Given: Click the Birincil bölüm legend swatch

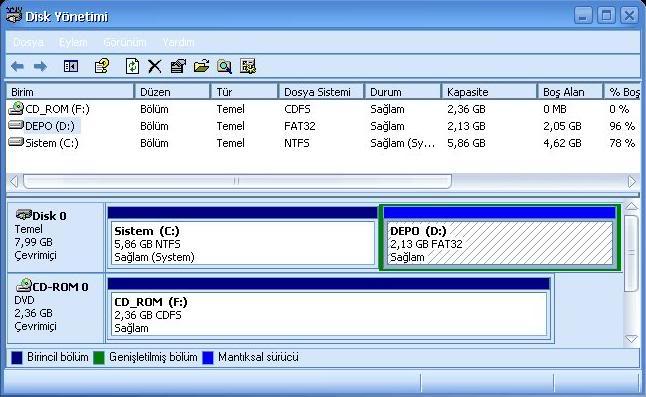Looking at the screenshot, I should click(x=16, y=357).
